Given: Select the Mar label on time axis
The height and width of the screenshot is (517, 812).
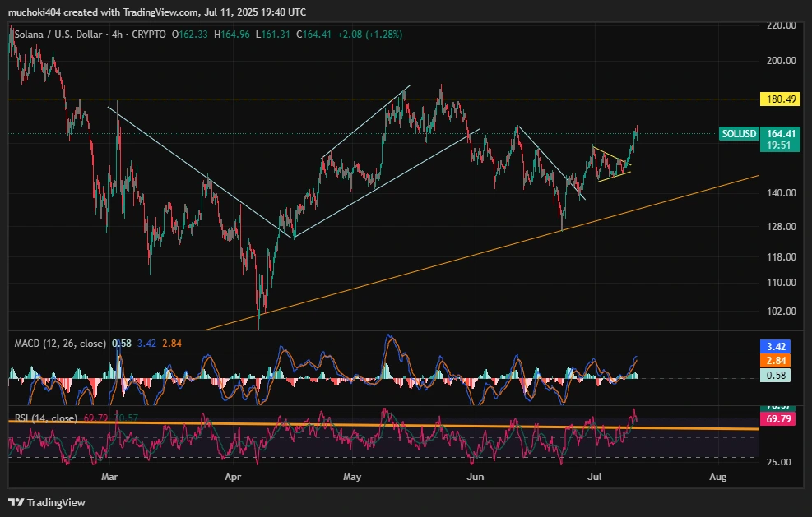Looking at the screenshot, I should 111,477.
